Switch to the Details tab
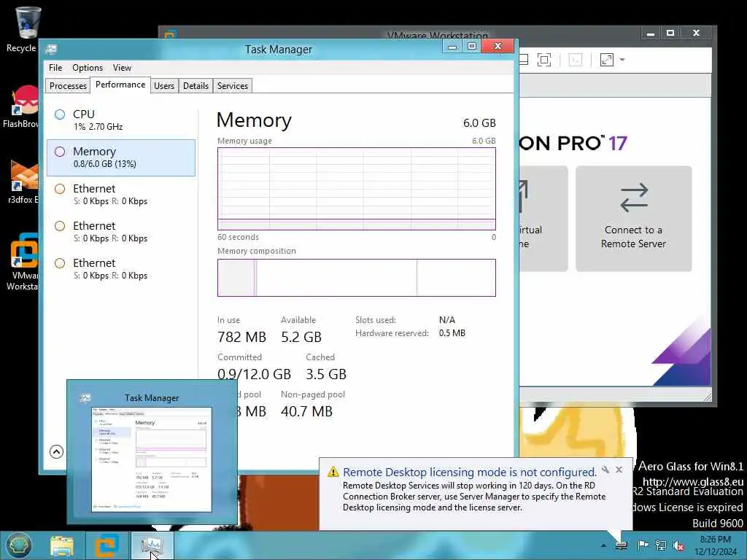 (x=196, y=86)
